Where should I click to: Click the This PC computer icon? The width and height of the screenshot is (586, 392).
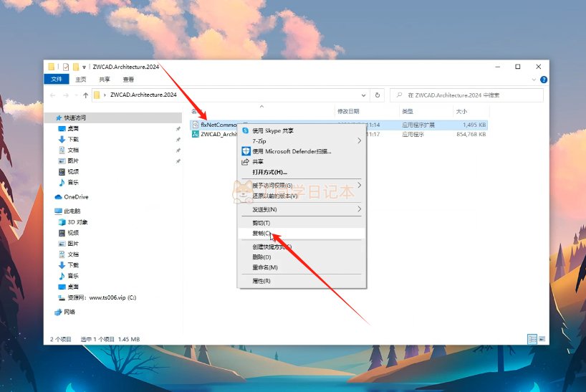point(58,211)
